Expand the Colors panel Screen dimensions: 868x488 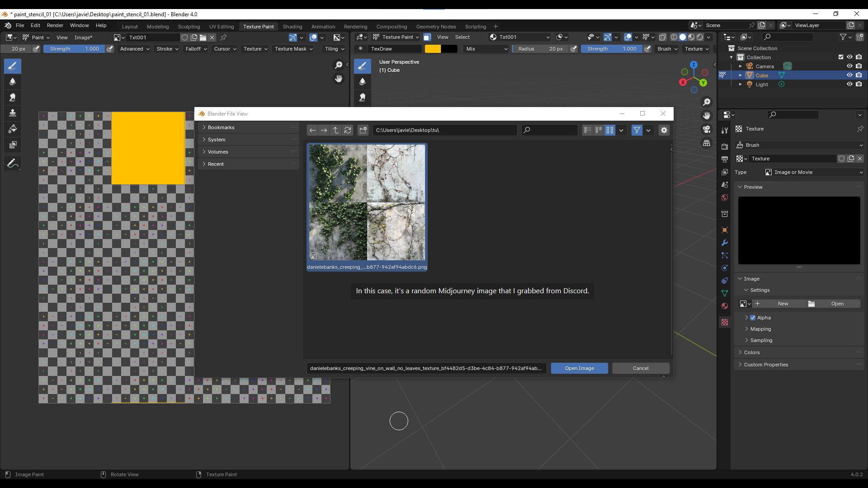(799, 352)
